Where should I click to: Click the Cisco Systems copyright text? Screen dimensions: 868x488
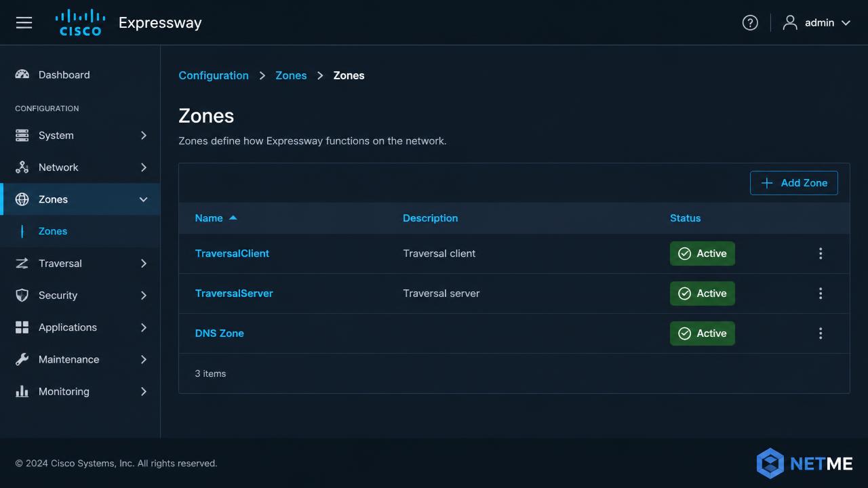pyautogui.click(x=116, y=464)
